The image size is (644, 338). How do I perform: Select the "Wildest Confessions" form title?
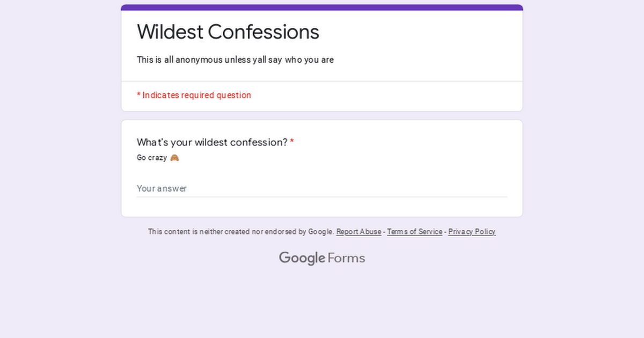228,32
